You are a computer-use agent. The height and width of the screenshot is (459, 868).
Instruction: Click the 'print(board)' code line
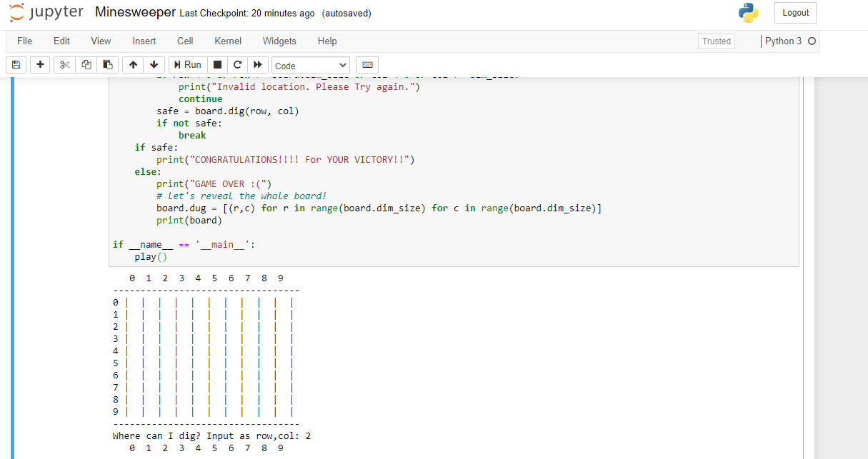pos(189,220)
